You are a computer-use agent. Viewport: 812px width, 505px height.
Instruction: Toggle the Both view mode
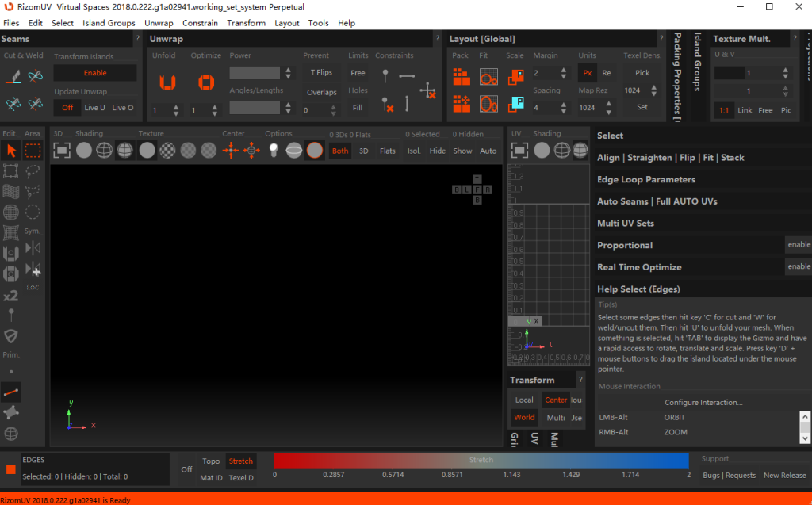click(x=340, y=151)
